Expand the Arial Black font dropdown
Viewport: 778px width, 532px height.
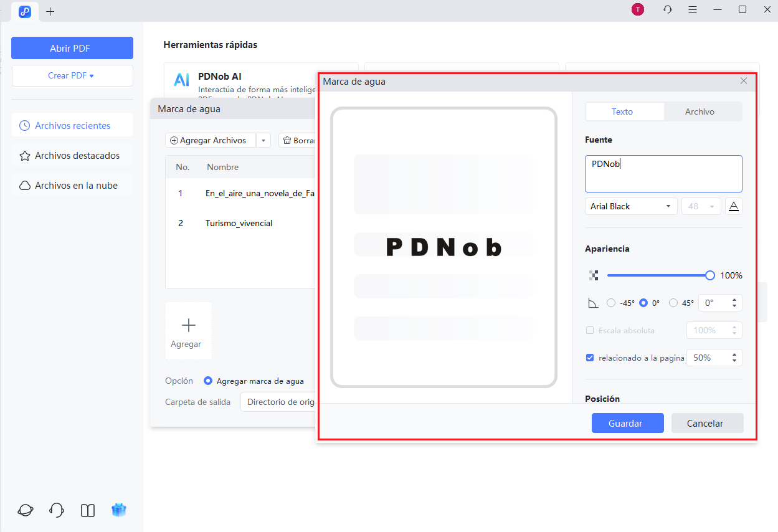631,206
